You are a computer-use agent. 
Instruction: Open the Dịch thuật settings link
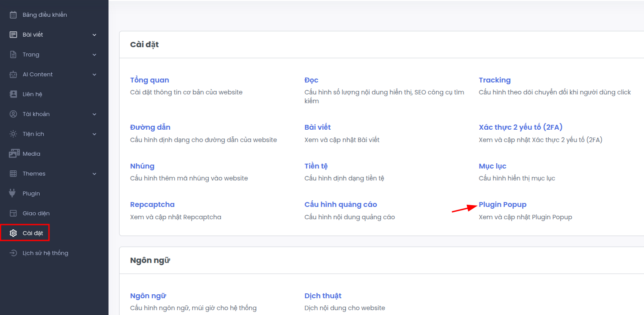pyautogui.click(x=323, y=296)
